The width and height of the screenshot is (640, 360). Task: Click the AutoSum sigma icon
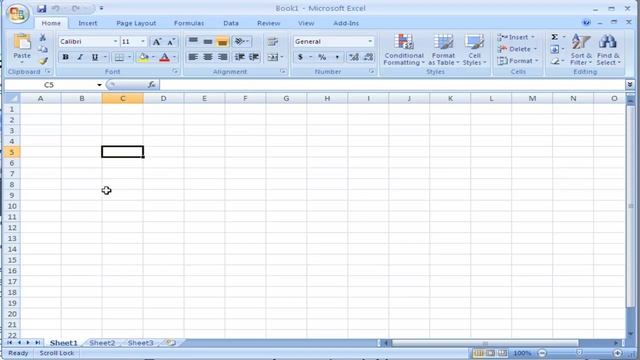coord(555,37)
